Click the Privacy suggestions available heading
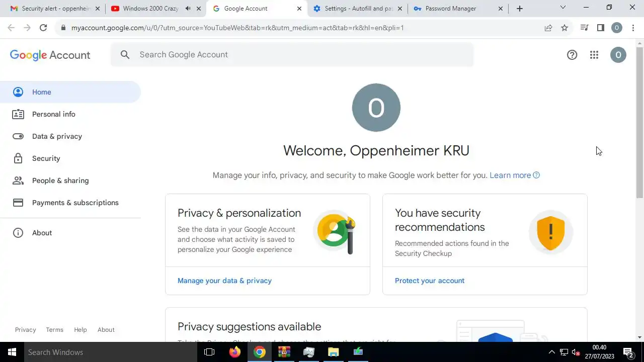The height and width of the screenshot is (362, 644). point(249,327)
